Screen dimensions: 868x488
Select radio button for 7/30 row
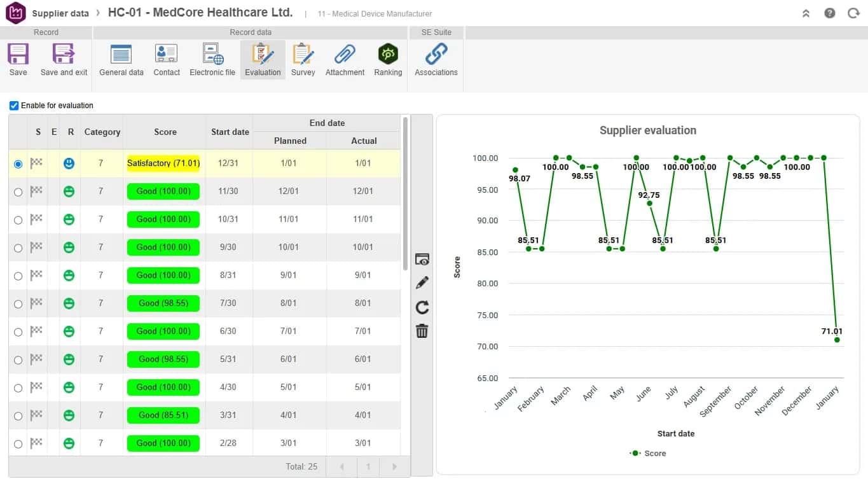pyautogui.click(x=18, y=303)
